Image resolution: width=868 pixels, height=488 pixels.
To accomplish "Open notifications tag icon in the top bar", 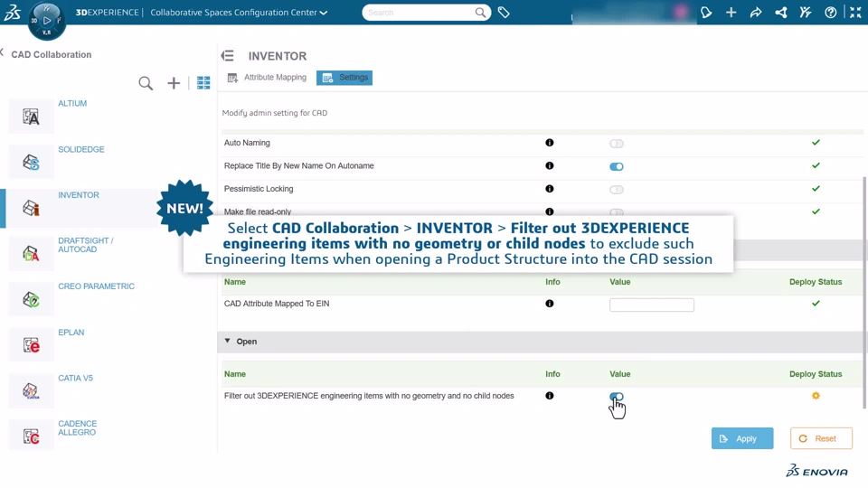I will [706, 12].
